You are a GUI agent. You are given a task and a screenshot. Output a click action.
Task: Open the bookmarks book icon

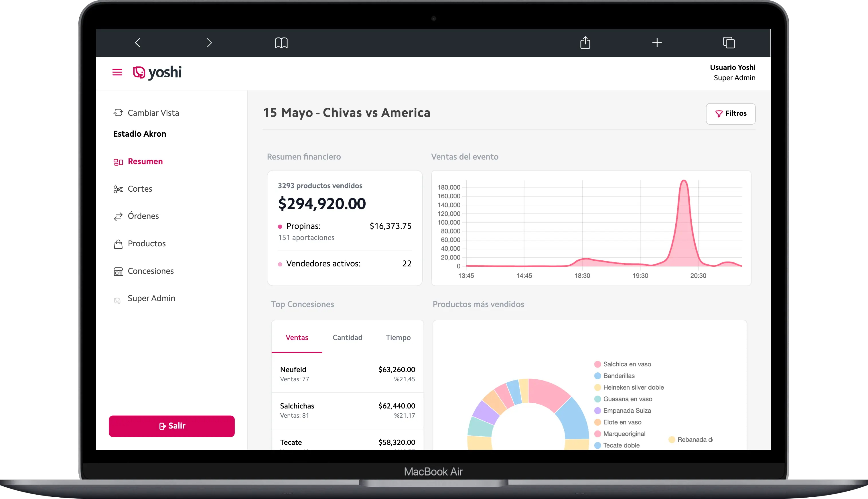[x=281, y=43]
